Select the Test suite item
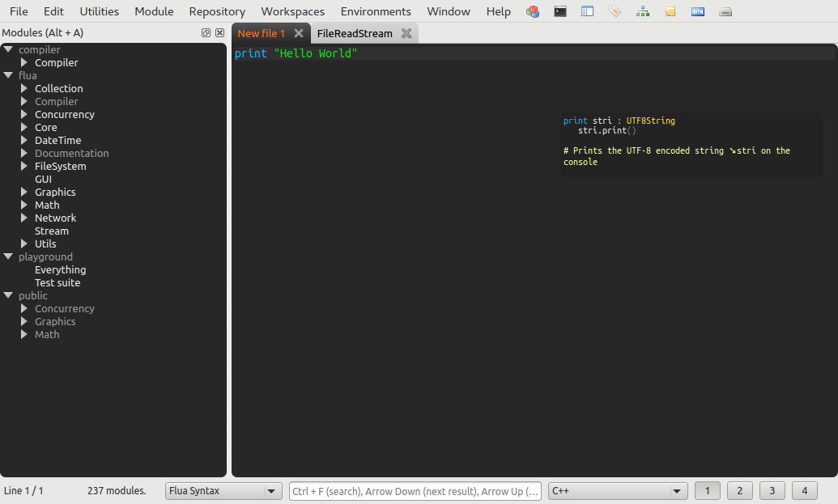This screenshot has height=504, width=838. click(57, 282)
